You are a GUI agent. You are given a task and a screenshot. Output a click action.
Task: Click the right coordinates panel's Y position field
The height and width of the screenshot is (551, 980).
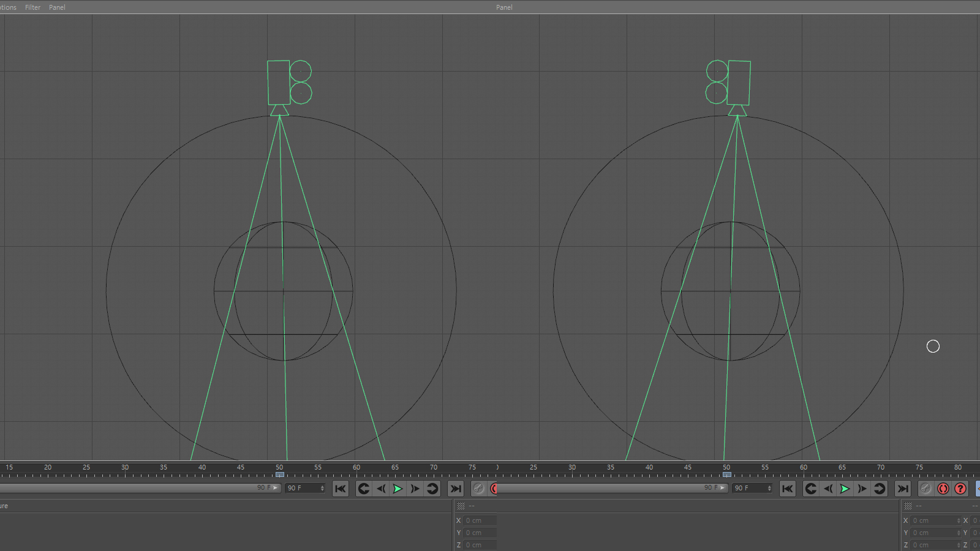tap(936, 533)
